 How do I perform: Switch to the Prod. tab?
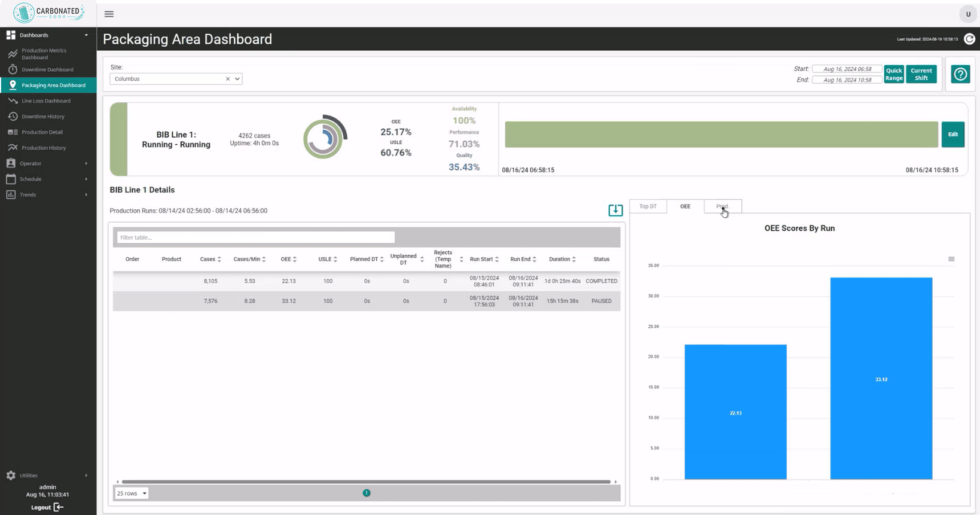[x=723, y=206]
